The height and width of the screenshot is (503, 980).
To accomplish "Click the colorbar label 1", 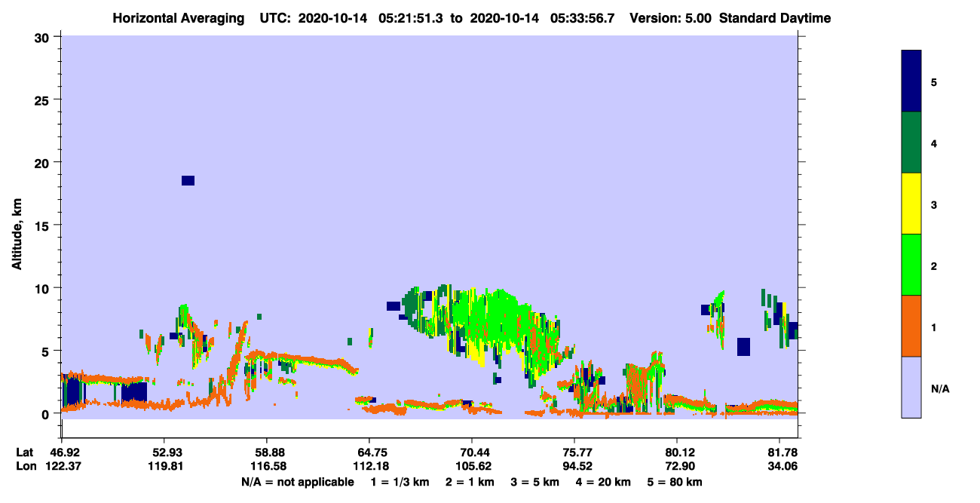I will point(934,327).
